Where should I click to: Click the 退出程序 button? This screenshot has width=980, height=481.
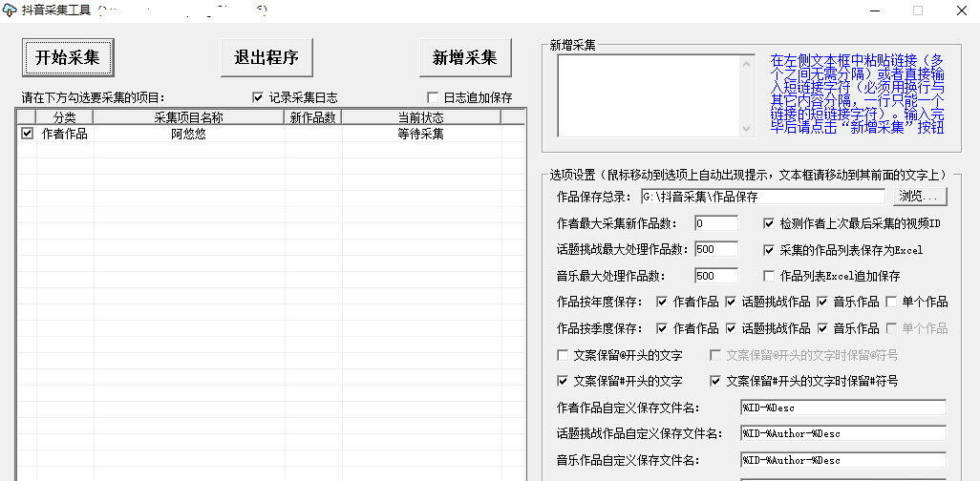266,57
